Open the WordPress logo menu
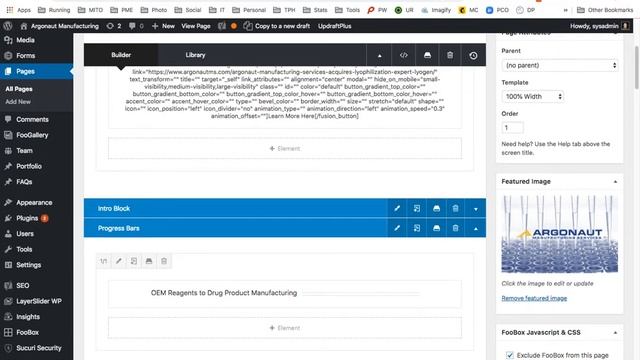640x360 pixels. (x=8, y=26)
